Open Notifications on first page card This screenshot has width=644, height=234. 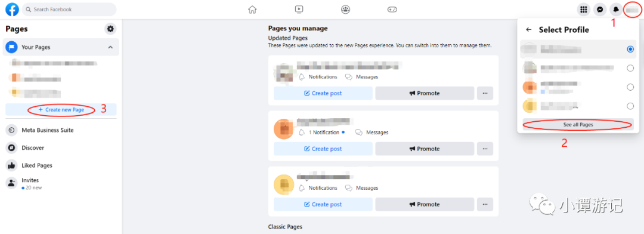[318, 77]
